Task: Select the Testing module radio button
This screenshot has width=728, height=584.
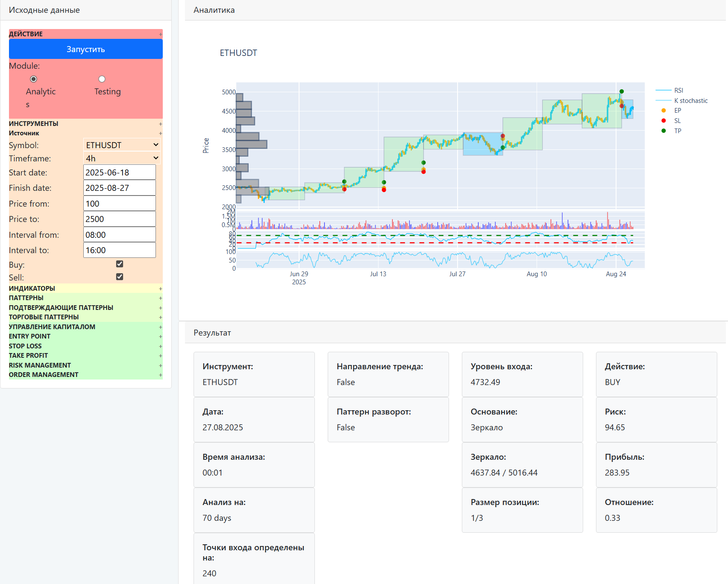Action: 102,79
